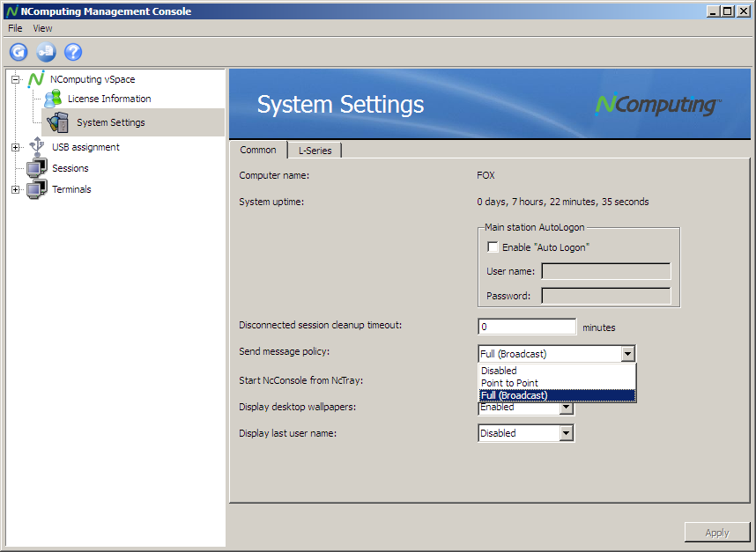
Task: Click the "Send message policy:" label
Action: pos(285,351)
